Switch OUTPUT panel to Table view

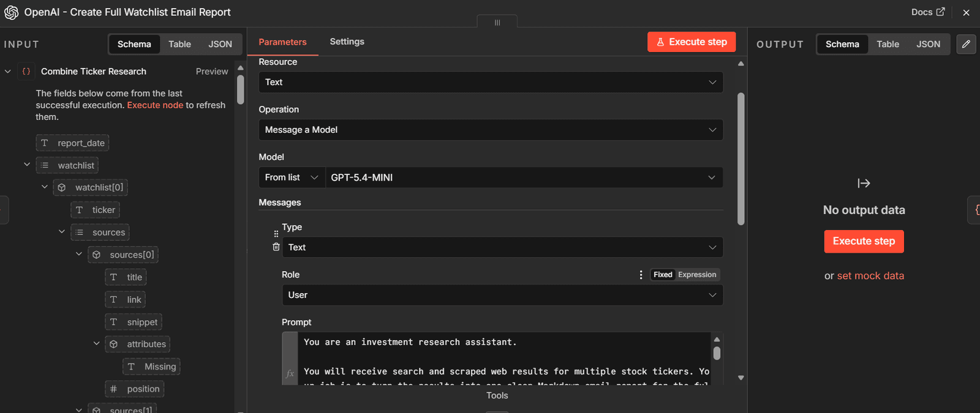[x=888, y=44]
